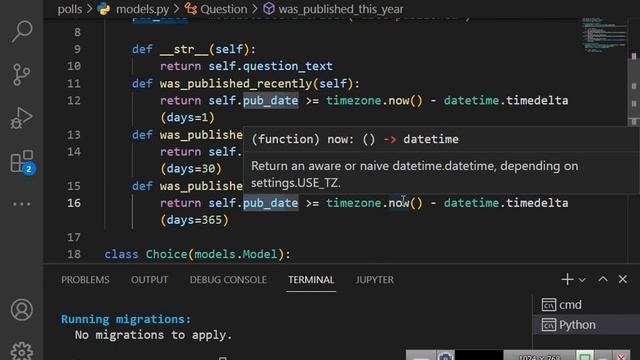Click the models.py breadcrumb segment
This screenshot has height=360, width=640.
tap(142, 9)
